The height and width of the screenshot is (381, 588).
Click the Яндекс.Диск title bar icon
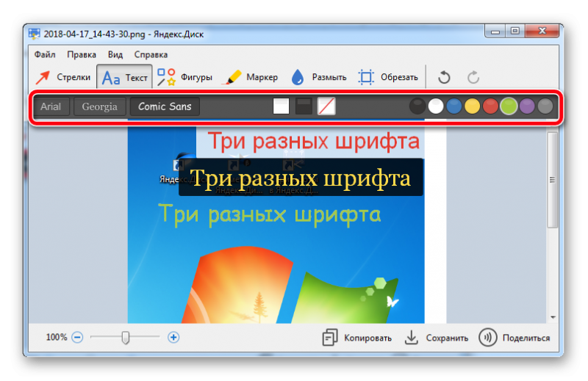(34, 34)
